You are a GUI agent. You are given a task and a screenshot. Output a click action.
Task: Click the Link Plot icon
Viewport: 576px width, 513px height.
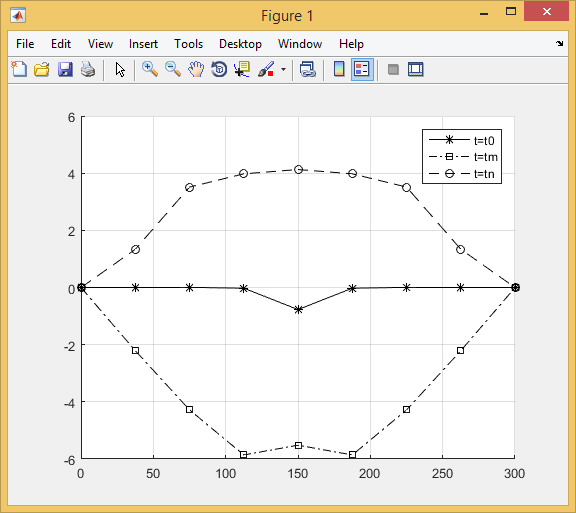pyautogui.click(x=307, y=69)
